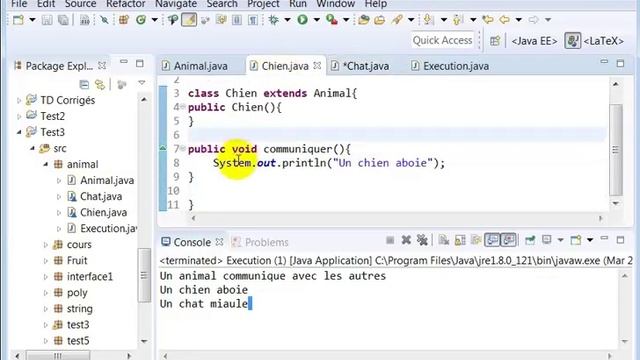
Task: Click the New Java Class icon
Action: tap(141, 20)
